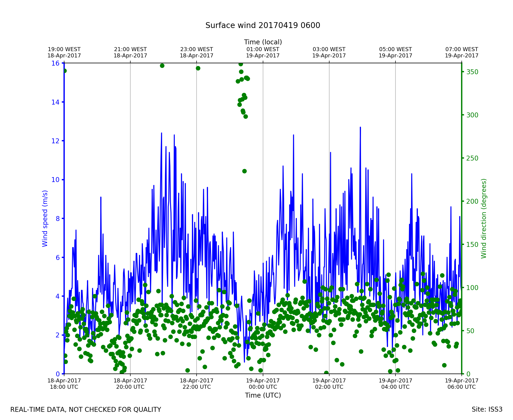
Task: Click the 'Site: ISS3' label
Action: [x=487, y=409]
